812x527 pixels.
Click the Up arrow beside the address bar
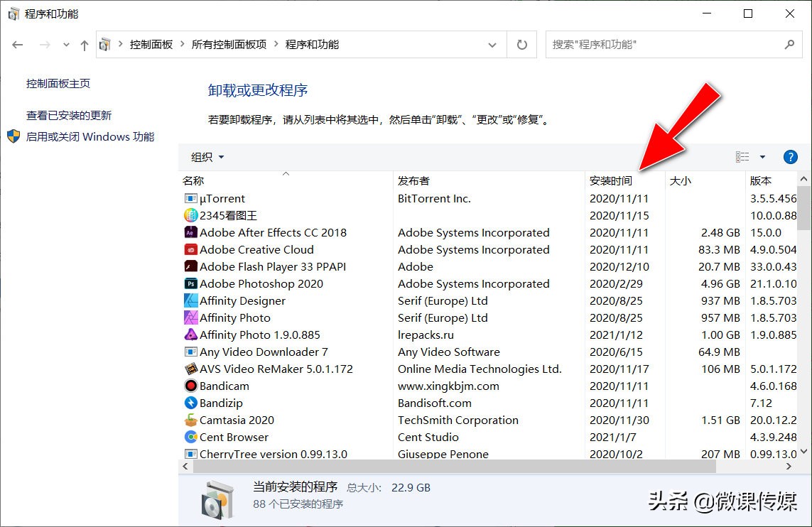coord(85,44)
